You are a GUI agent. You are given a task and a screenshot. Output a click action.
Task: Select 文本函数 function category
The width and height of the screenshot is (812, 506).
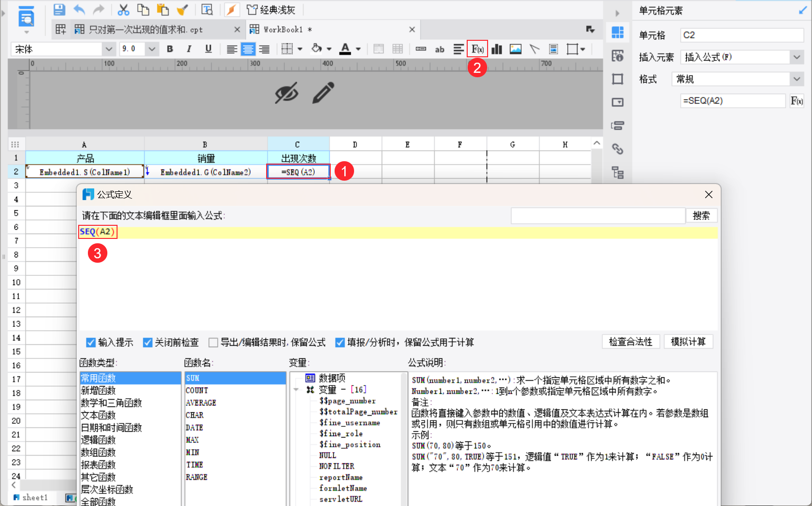click(x=130, y=415)
